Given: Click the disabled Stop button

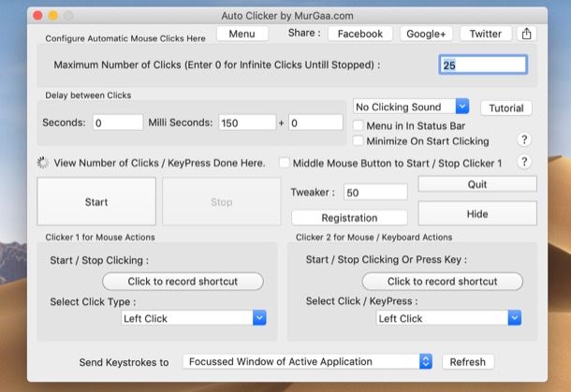Looking at the screenshot, I should tap(222, 202).
